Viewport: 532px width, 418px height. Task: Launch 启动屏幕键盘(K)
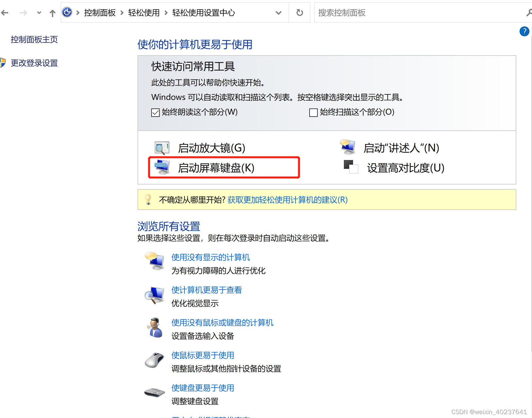(216, 168)
